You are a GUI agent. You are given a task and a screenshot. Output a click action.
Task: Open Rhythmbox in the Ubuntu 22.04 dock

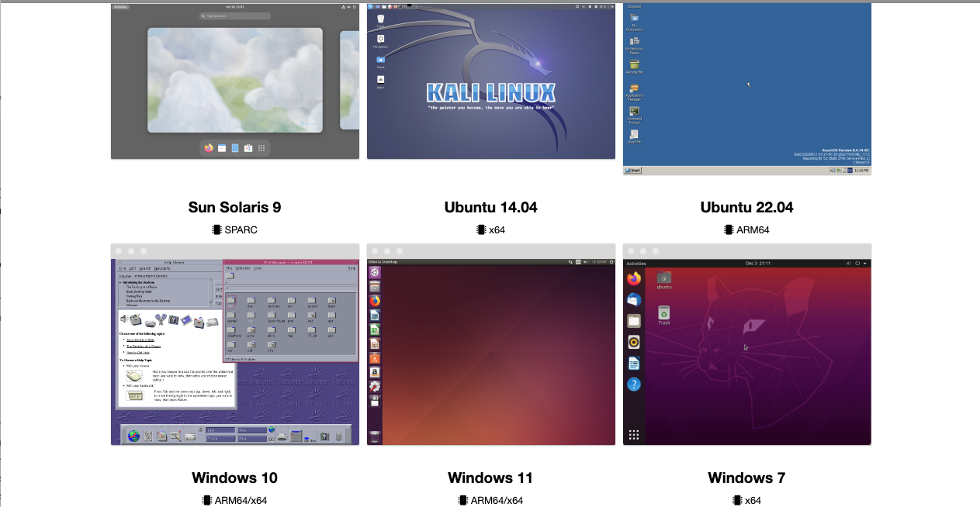[634, 342]
